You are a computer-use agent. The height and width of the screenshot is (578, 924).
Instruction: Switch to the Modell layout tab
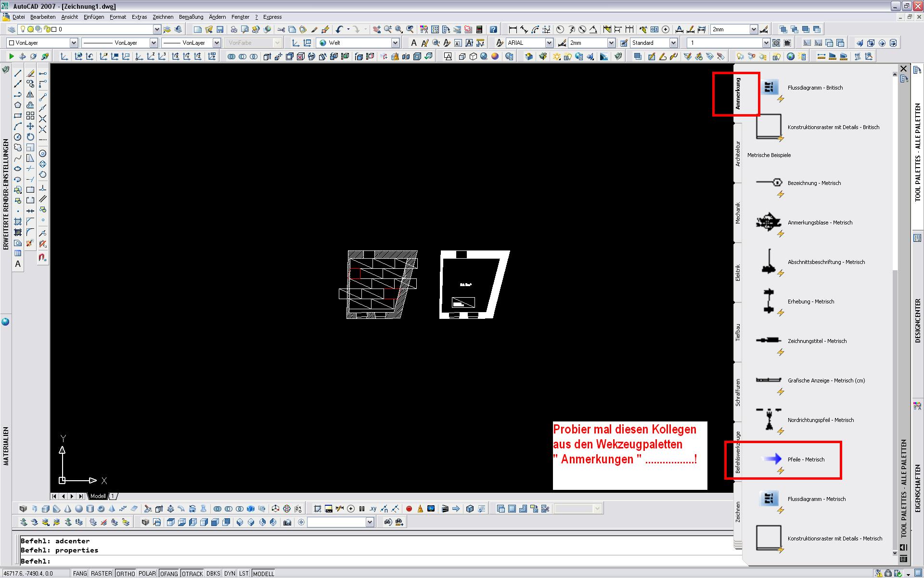click(98, 496)
